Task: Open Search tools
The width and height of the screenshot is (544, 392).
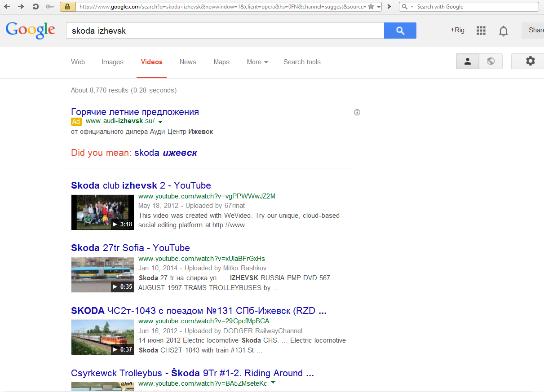Action: [302, 62]
